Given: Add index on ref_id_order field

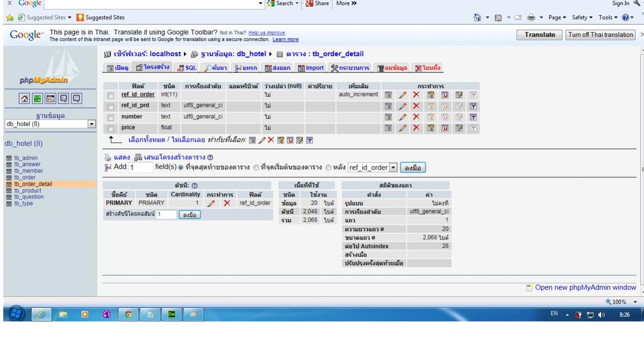Looking at the screenshot, I should (x=458, y=95).
